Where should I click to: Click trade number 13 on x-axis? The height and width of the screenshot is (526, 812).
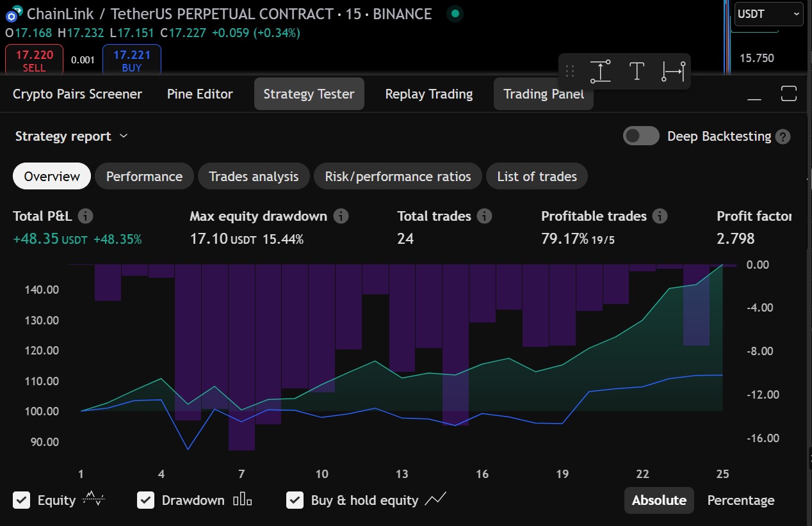402,474
